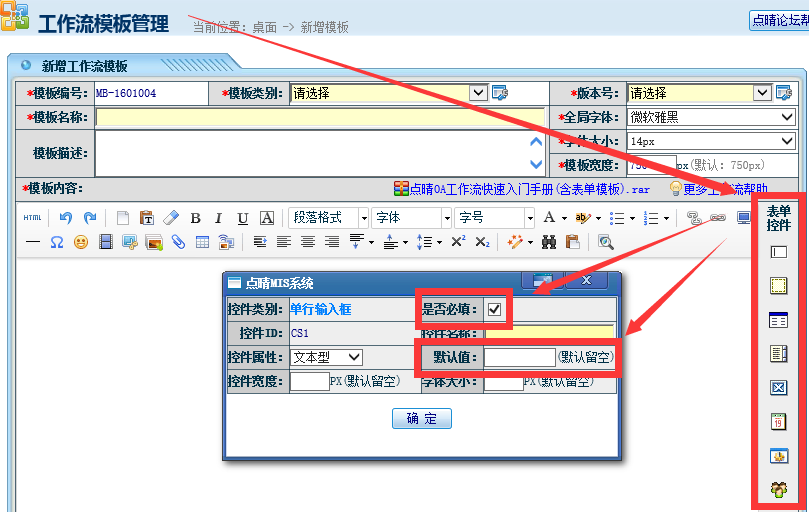The image size is (809, 512).
Task: Insert an emoticon using the smiley icon
Action: (81, 242)
